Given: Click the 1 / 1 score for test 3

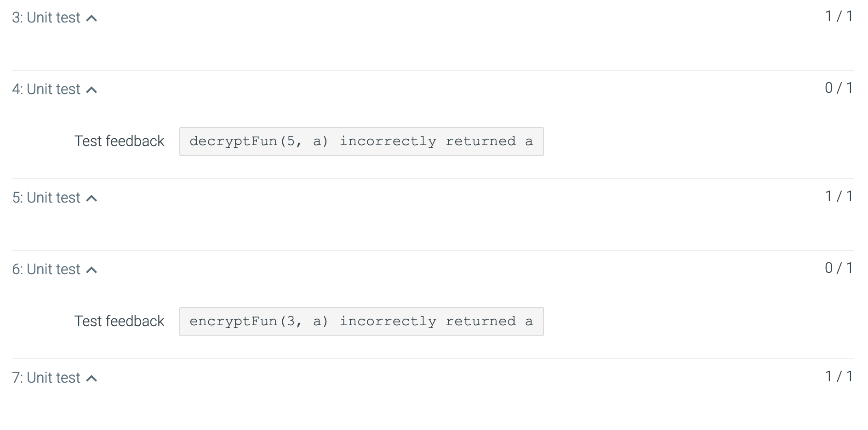Looking at the screenshot, I should click(x=839, y=16).
